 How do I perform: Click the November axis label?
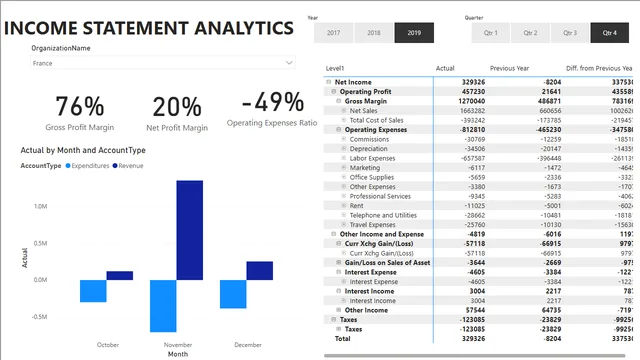click(178, 345)
